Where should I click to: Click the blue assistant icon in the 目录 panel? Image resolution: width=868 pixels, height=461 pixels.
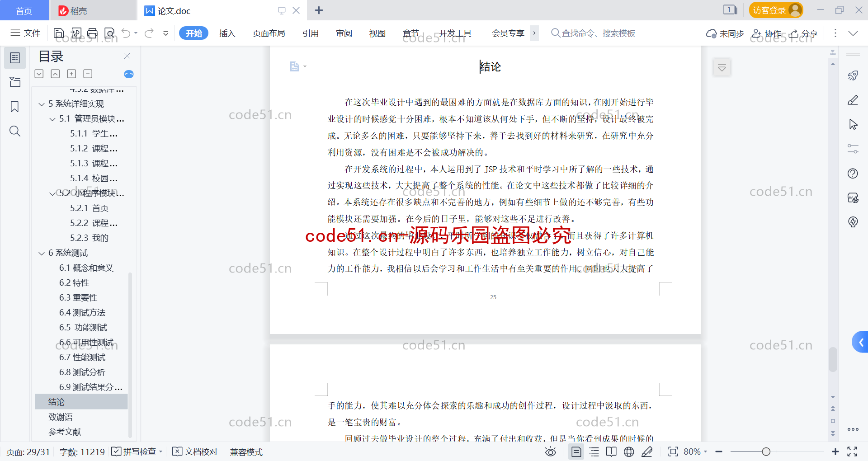click(129, 74)
